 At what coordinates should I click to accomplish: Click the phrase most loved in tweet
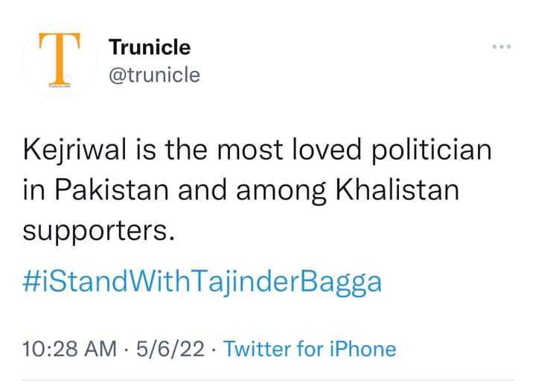pyautogui.click(x=289, y=150)
